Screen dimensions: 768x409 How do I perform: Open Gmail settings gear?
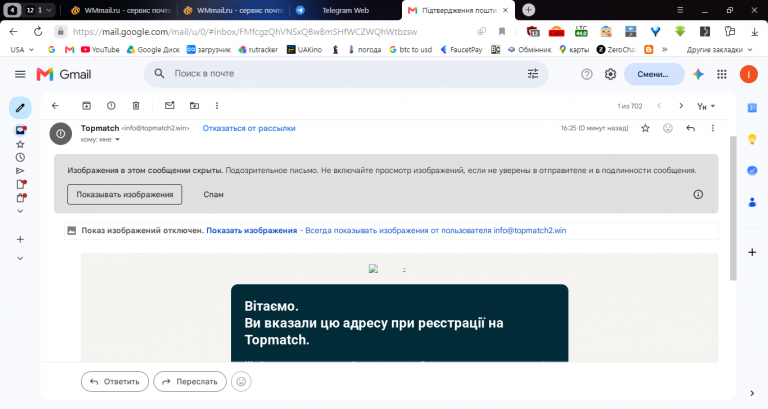pyautogui.click(x=610, y=74)
